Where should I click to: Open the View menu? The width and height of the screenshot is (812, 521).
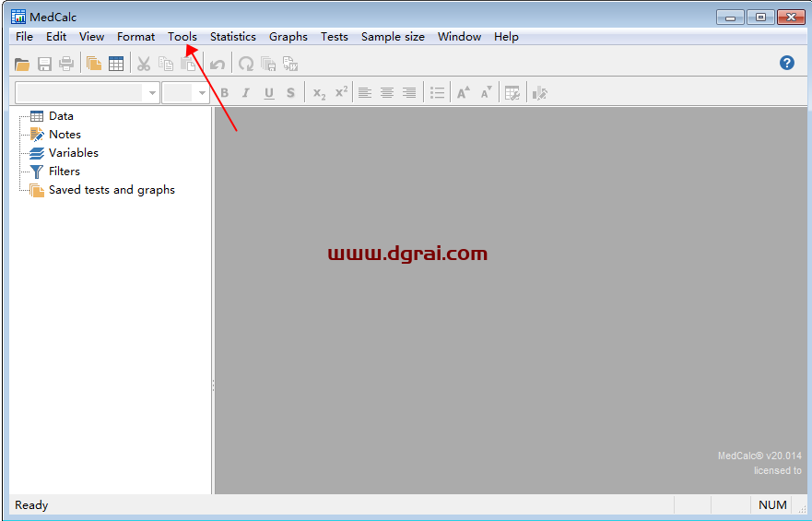point(91,37)
